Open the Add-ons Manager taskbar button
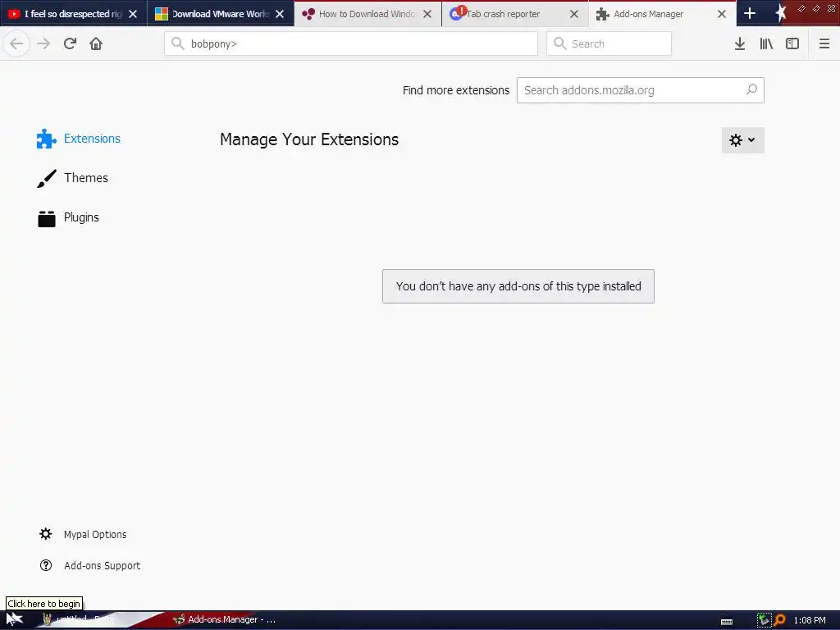 pyautogui.click(x=225, y=619)
